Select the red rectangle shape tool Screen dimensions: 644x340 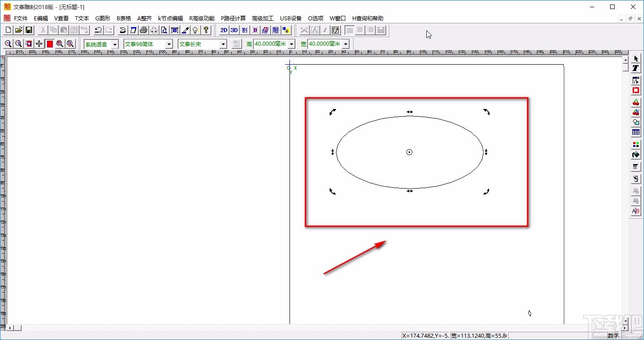tap(636, 90)
